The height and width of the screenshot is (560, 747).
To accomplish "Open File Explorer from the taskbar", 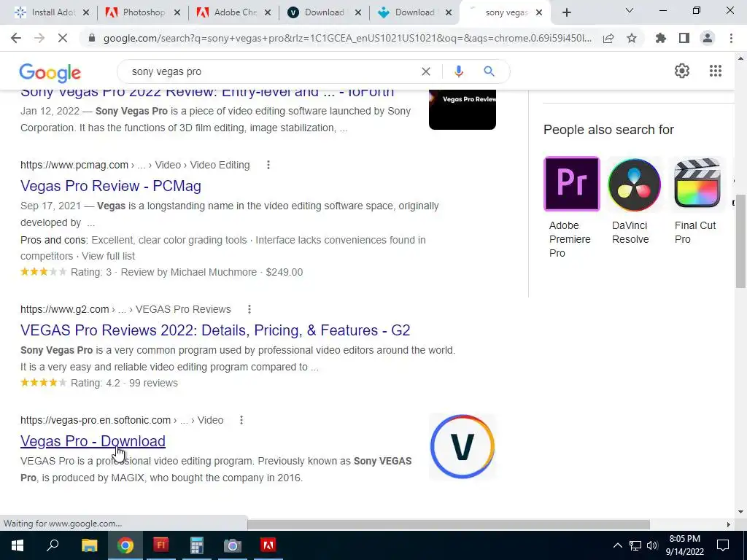I will click(x=89, y=545).
